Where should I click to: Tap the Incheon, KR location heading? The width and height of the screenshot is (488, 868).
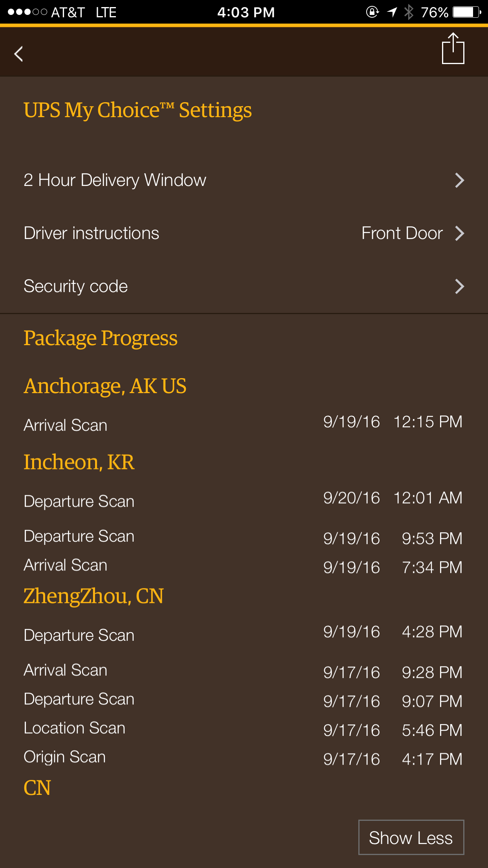coord(79,462)
